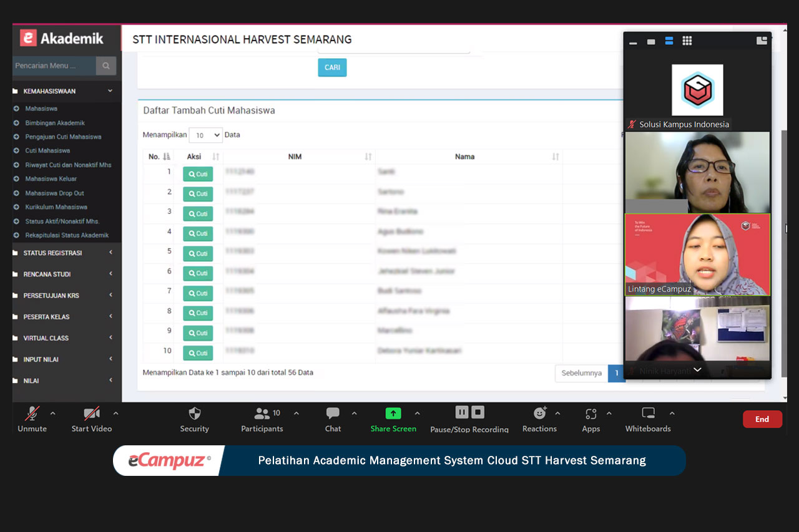Open the Participants list
The image size is (799, 532).
[262, 414]
